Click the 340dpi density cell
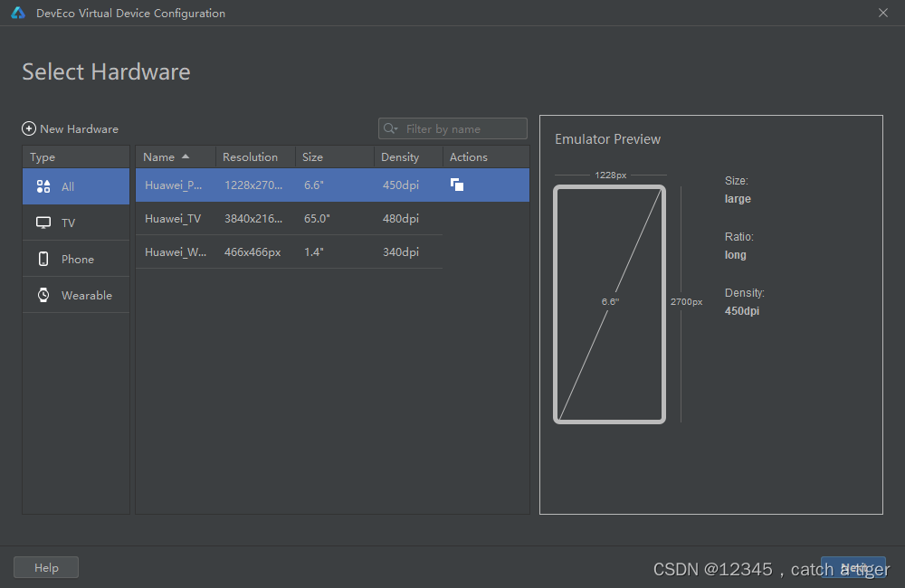Viewport: 905px width, 588px height. pos(401,252)
